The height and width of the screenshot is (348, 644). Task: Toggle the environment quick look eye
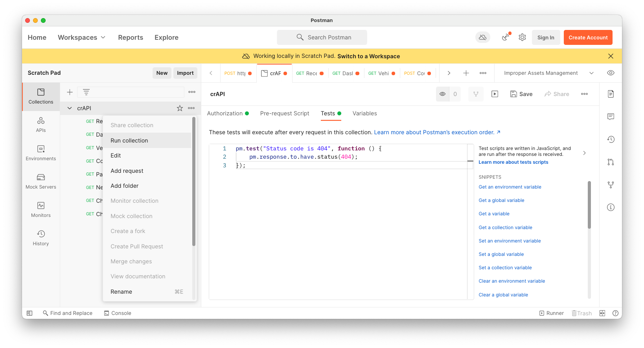(x=611, y=73)
